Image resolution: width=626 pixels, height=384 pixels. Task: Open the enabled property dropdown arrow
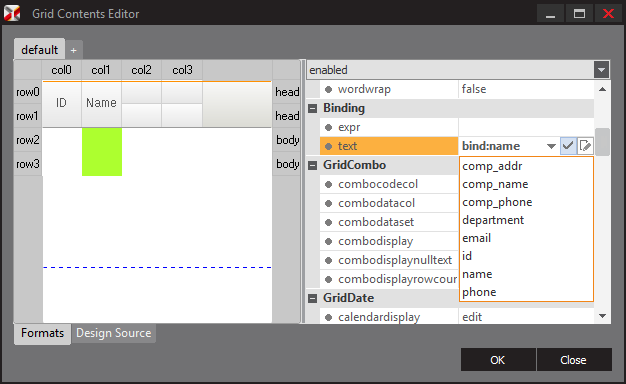[x=601, y=70]
